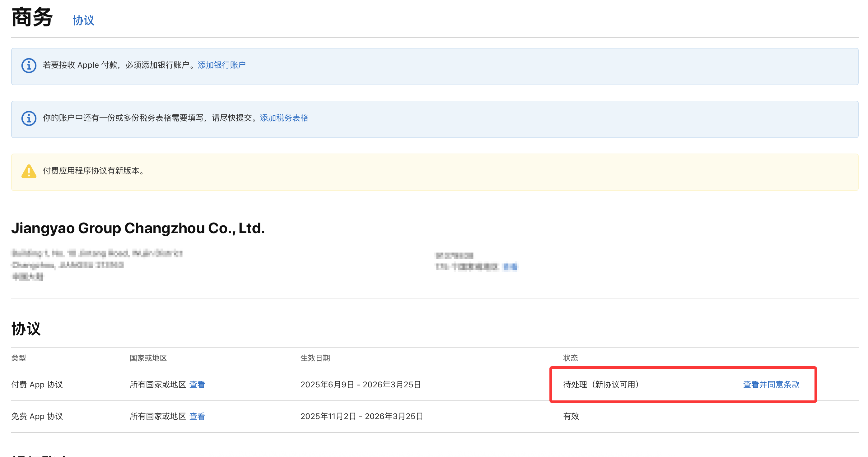Click 查看 link in 付费 App 协议 row
This screenshot has height=457, width=868.
pyautogui.click(x=197, y=384)
